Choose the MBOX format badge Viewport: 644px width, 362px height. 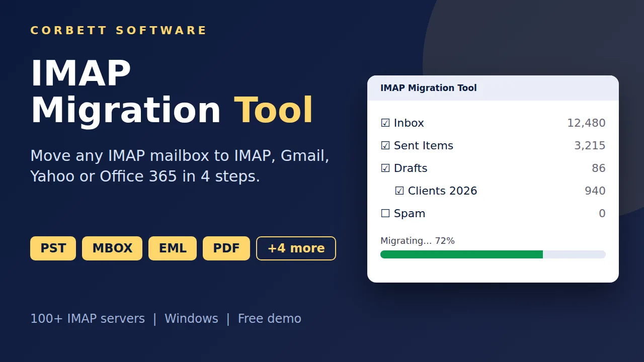112,248
